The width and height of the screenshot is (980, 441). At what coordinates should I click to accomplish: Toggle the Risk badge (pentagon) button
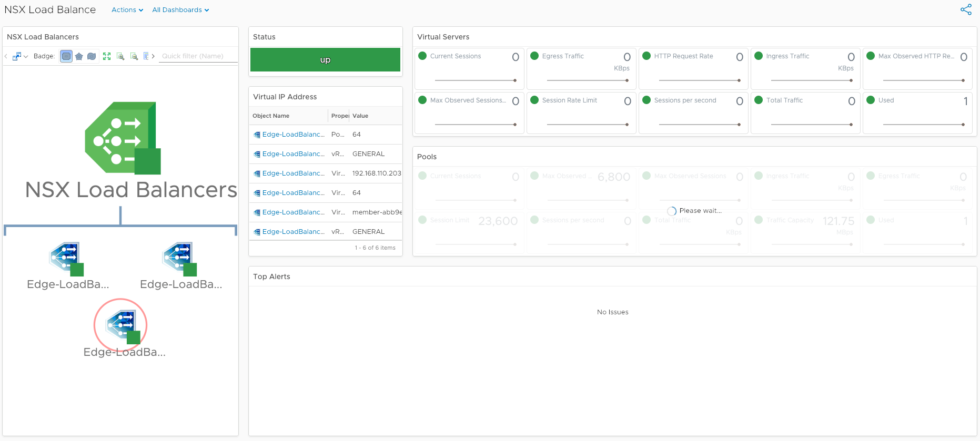point(79,56)
